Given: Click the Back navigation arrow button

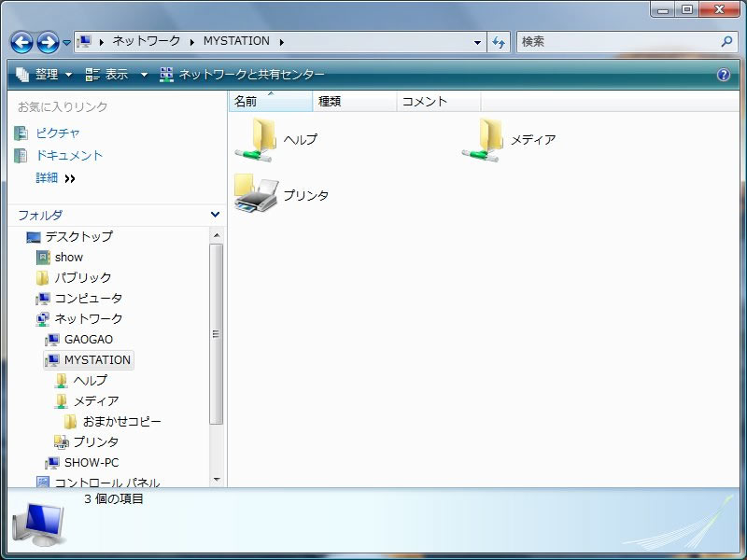Looking at the screenshot, I should 21,42.
